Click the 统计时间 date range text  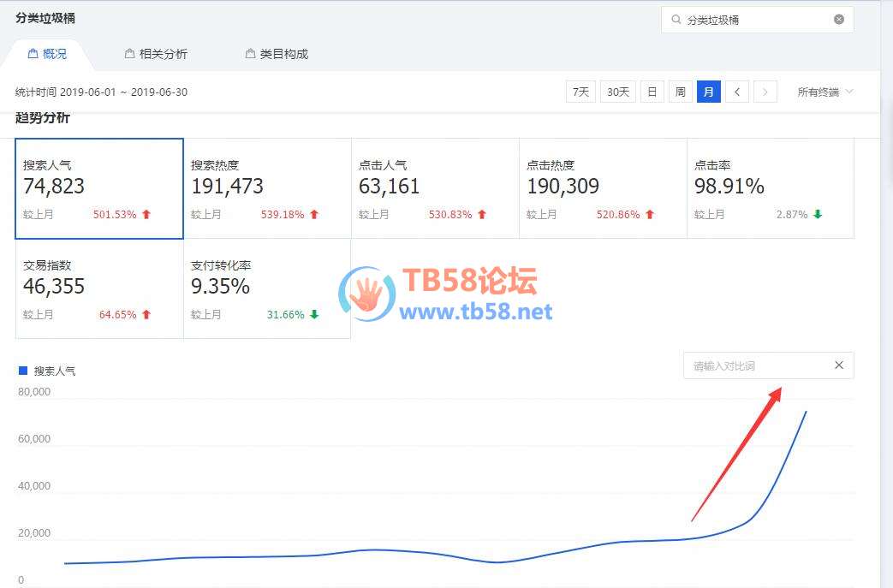[x=101, y=92]
